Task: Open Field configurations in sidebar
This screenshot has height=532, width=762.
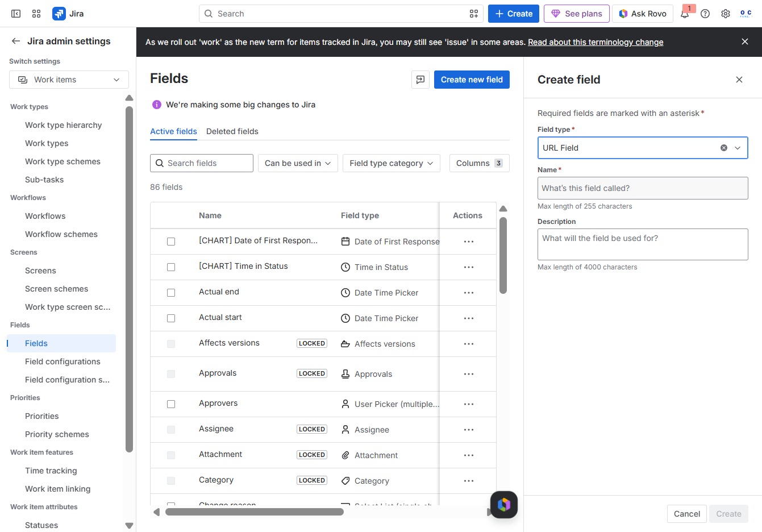Action: click(63, 361)
